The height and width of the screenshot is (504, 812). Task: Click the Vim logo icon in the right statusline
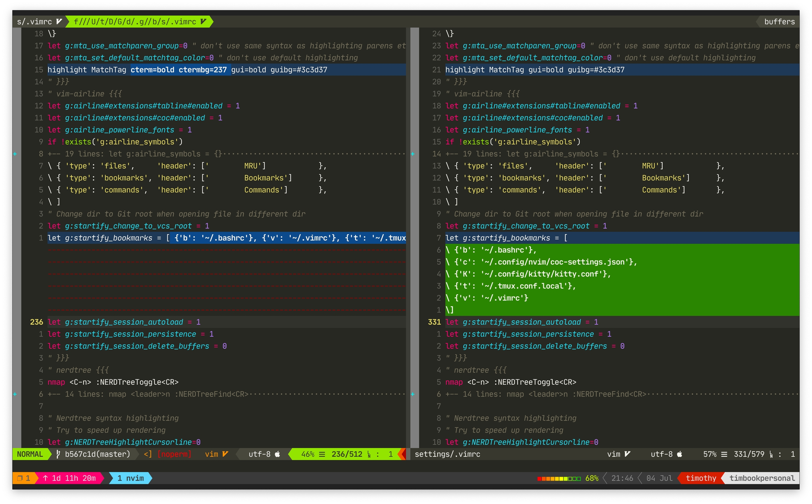coord(627,454)
